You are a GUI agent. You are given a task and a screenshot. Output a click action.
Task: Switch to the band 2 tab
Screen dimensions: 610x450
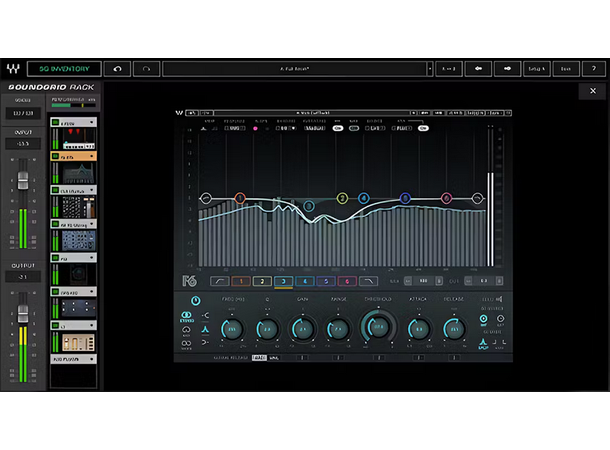(x=262, y=281)
